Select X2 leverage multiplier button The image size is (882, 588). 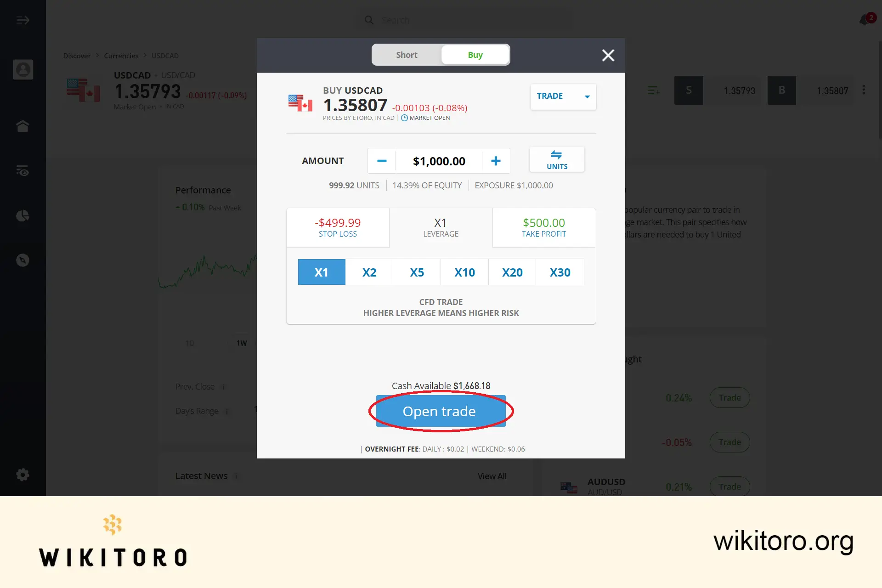369,271
